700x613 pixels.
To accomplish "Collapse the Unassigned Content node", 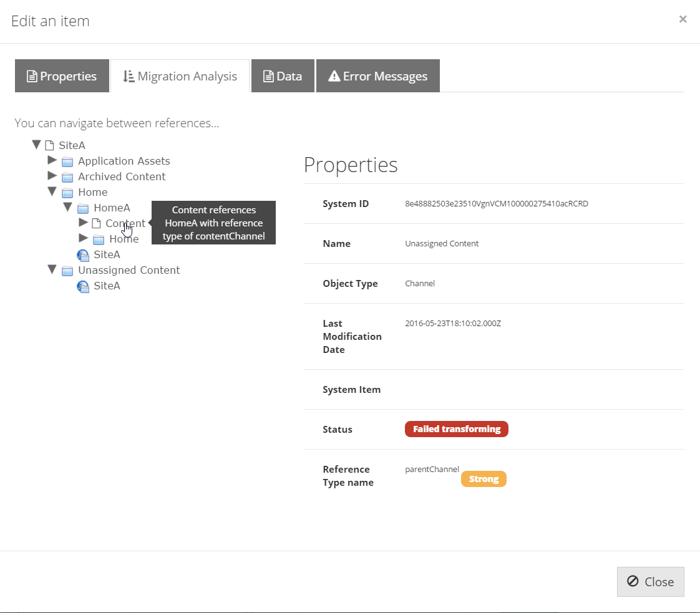I will (52, 269).
